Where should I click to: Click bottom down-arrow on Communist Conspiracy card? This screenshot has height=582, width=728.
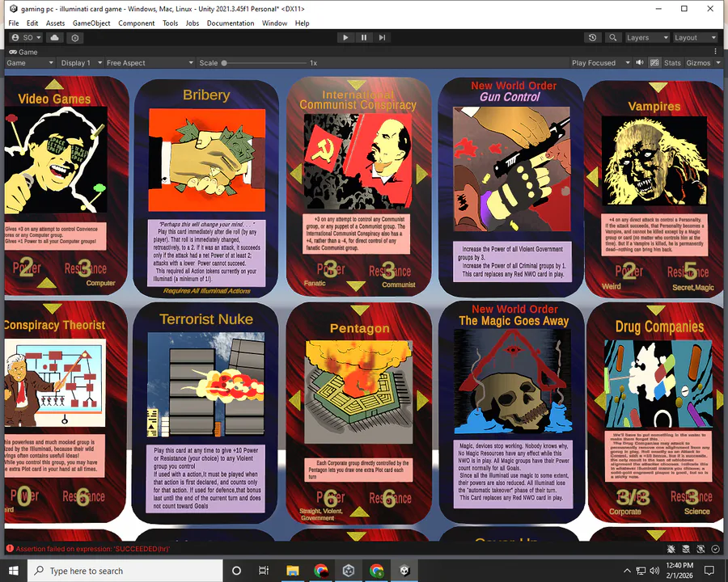[x=356, y=286]
